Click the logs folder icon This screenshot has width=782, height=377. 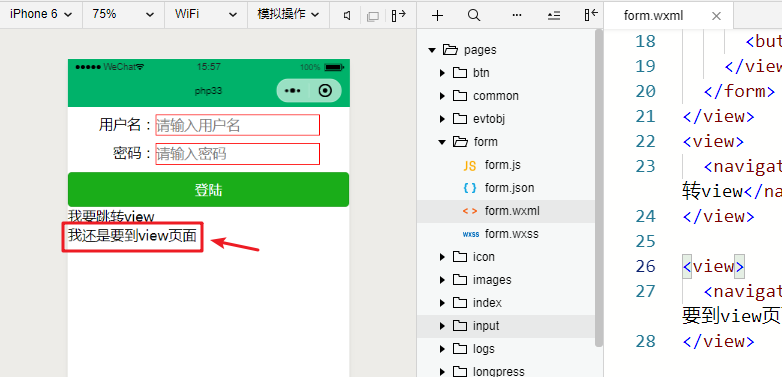(x=460, y=349)
